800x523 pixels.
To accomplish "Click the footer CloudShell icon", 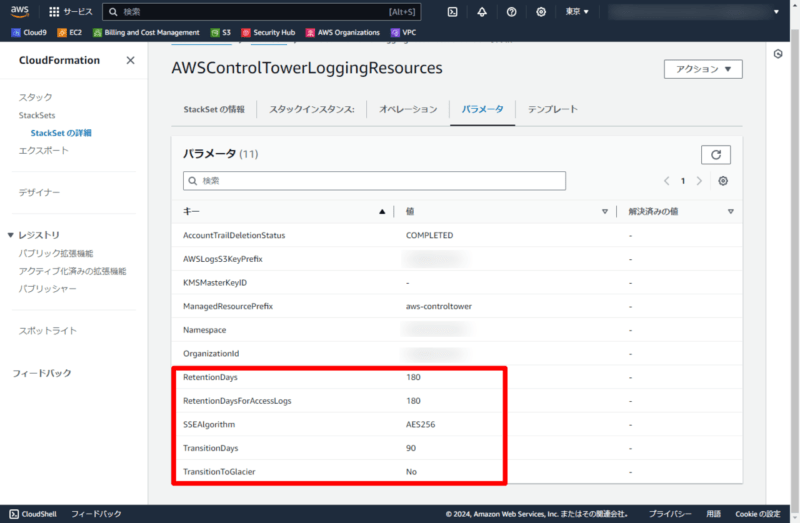I will (x=14, y=514).
